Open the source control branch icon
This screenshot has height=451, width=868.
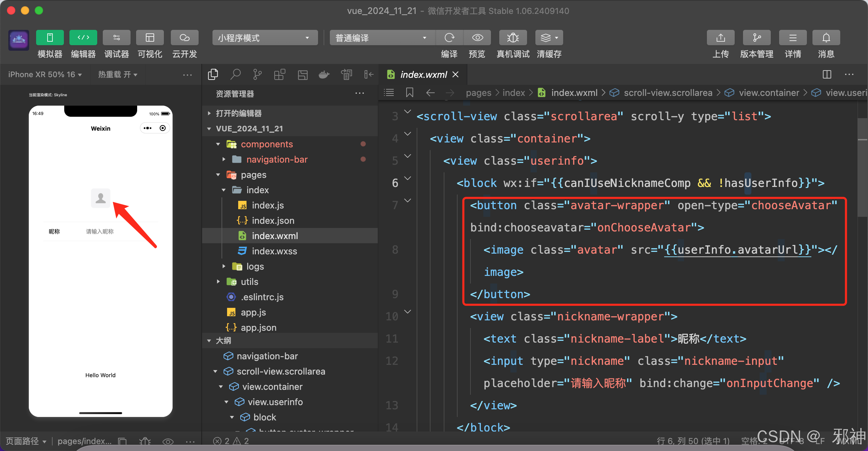(x=257, y=74)
